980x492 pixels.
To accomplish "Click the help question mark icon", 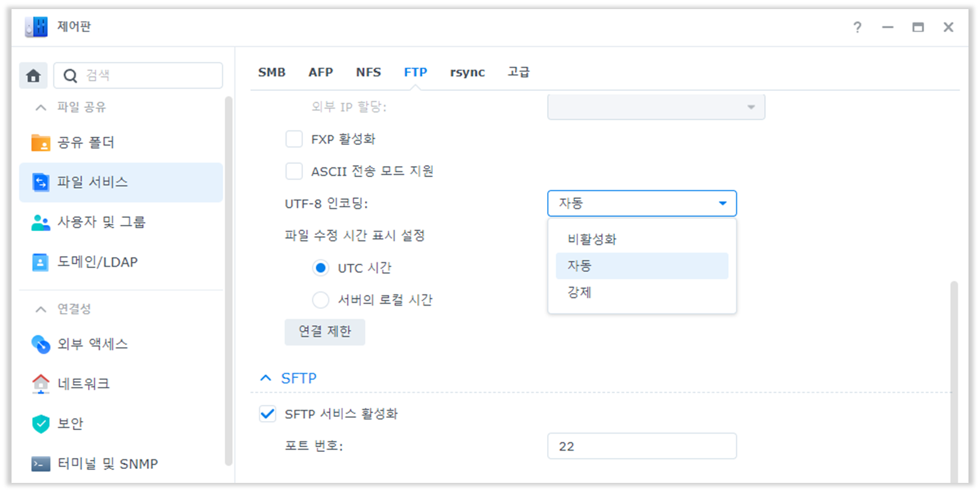I will pyautogui.click(x=857, y=27).
